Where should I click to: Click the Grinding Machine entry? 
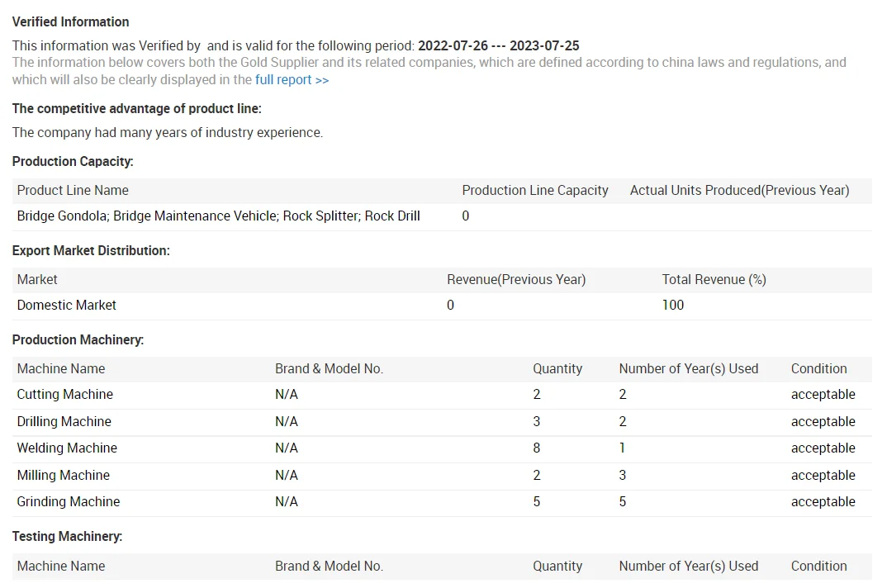point(68,502)
